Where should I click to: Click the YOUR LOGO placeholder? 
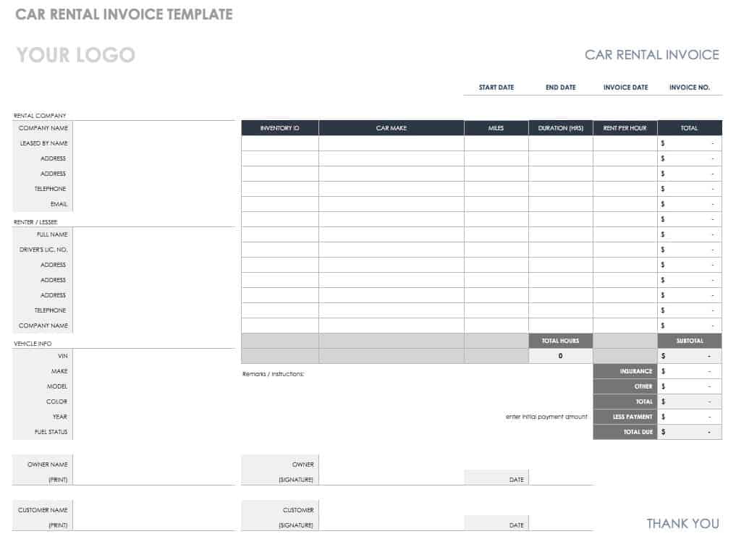[75, 55]
